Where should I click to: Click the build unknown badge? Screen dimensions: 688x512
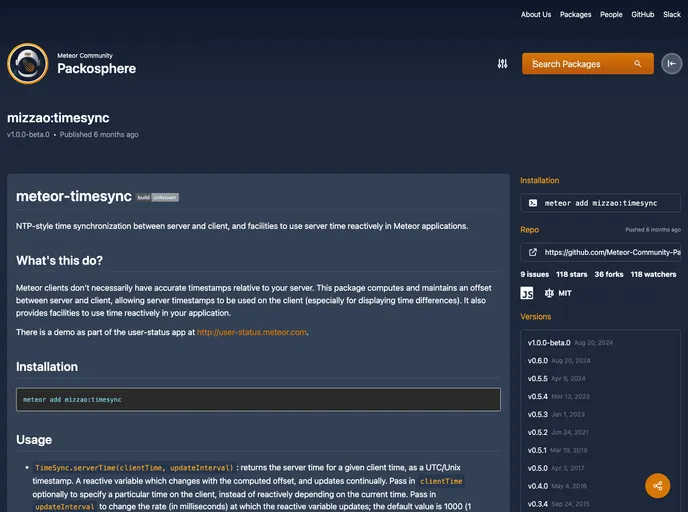point(157,197)
